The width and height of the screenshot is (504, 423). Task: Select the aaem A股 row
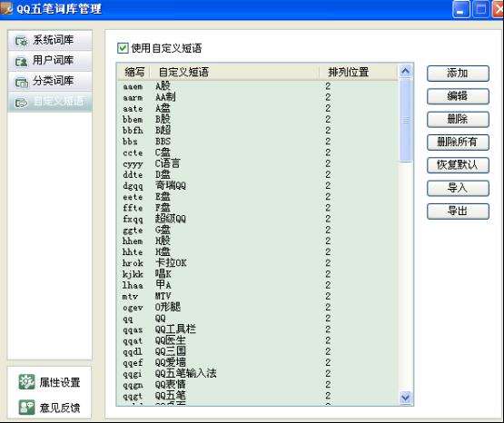click(x=257, y=86)
